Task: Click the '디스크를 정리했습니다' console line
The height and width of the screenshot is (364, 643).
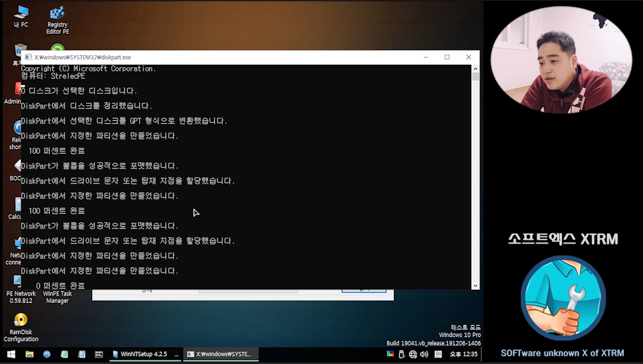Action: 87,106
